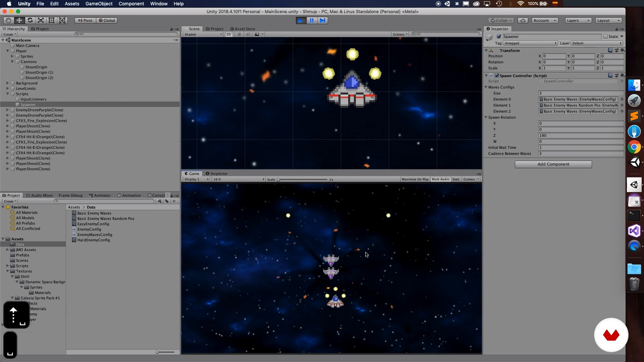Toggle 2D mode in Scene view
This screenshot has width=644, height=362.
[x=228, y=34]
